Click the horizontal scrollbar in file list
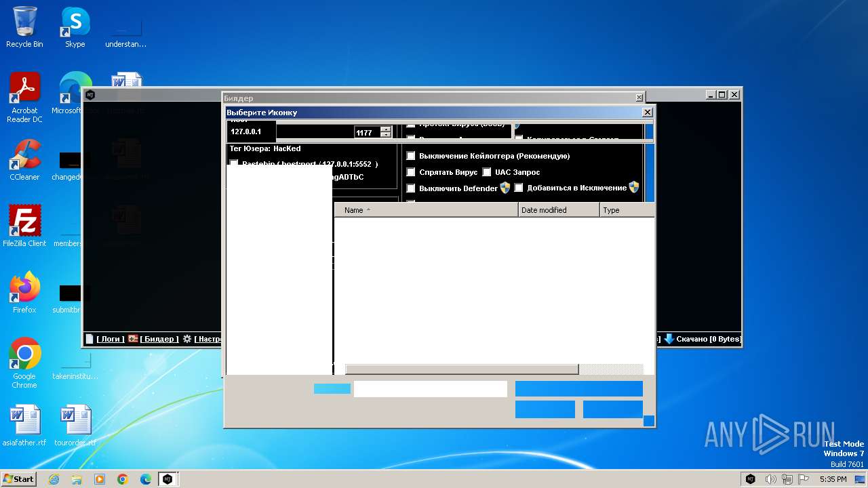Image resolution: width=868 pixels, height=488 pixels. 462,369
